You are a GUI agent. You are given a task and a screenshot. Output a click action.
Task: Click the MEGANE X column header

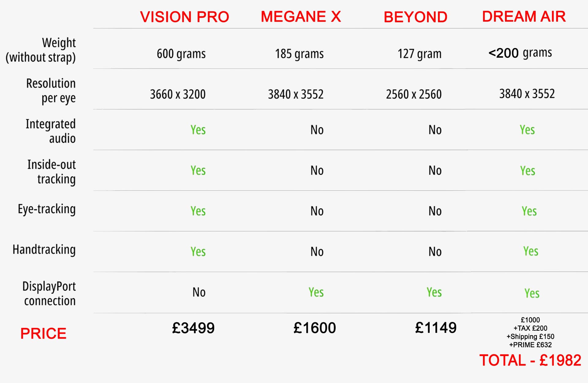[301, 17]
